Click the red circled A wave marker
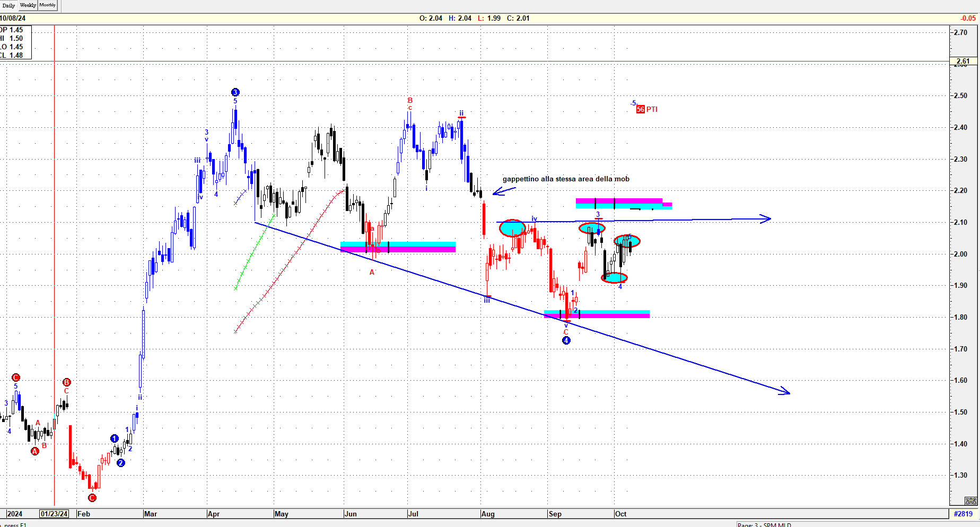The width and height of the screenshot is (980, 527). (35, 451)
